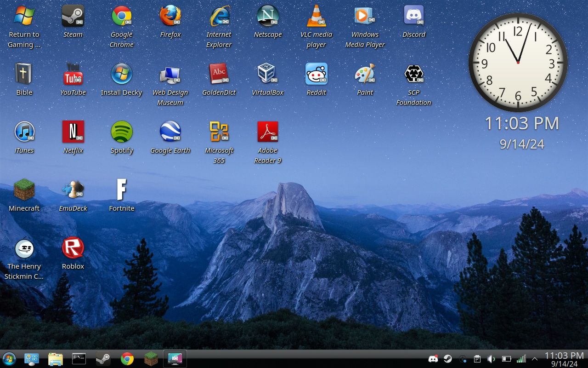Launch the terminal from the taskbar
This screenshot has width=588, height=368.
point(79,359)
